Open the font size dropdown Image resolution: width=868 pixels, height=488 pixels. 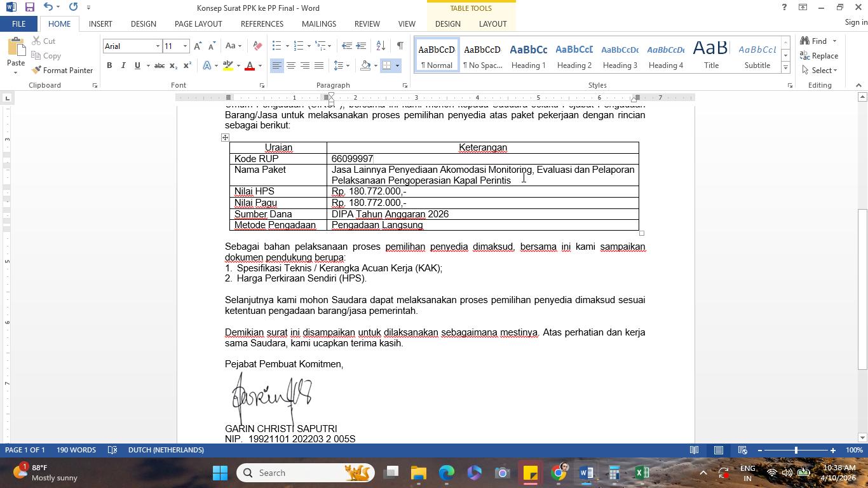pos(185,46)
